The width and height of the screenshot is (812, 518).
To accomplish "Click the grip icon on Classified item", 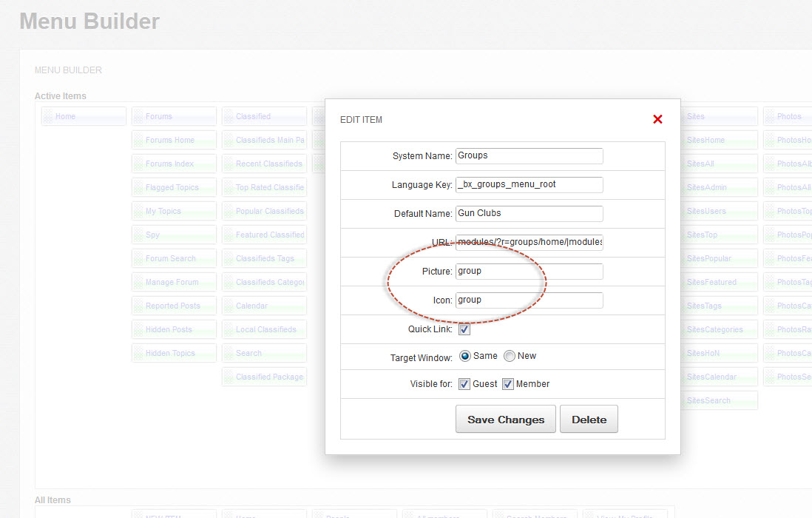I will pyautogui.click(x=229, y=116).
